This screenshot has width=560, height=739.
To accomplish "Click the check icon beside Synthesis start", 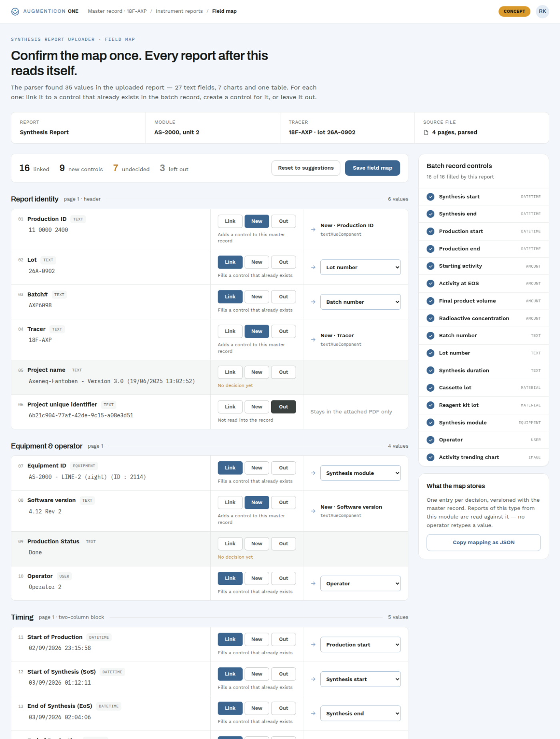I will pyautogui.click(x=430, y=196).
